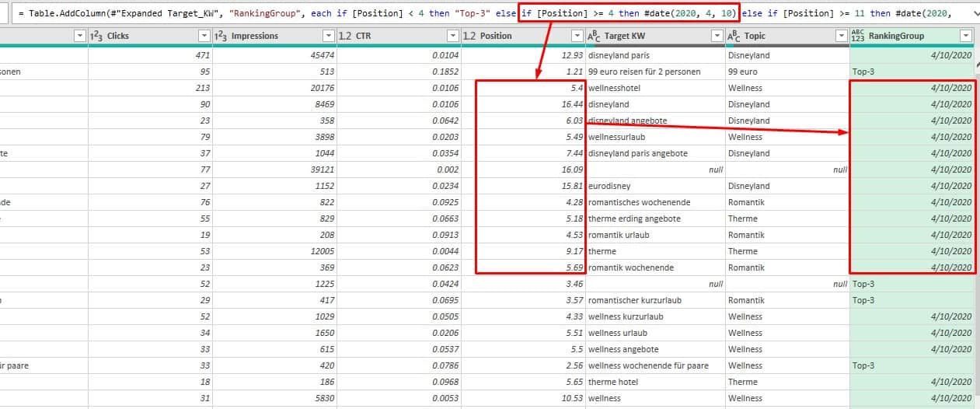The width and height of the screenshot is (980, 409).
Task: Click the Position cell 1.21
Action: point(522,72)
